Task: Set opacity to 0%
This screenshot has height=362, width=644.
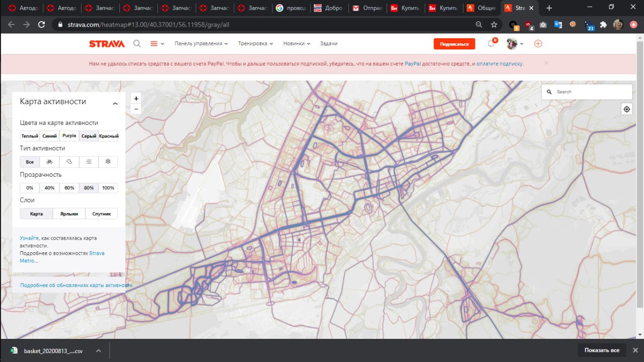Action: click(x=30, y=188)
